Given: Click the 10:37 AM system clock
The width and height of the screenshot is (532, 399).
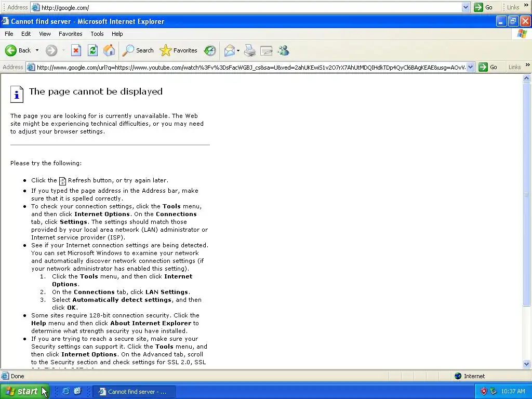Looking at the screenshot, I should pyautogui.click(x=513, y=392).
